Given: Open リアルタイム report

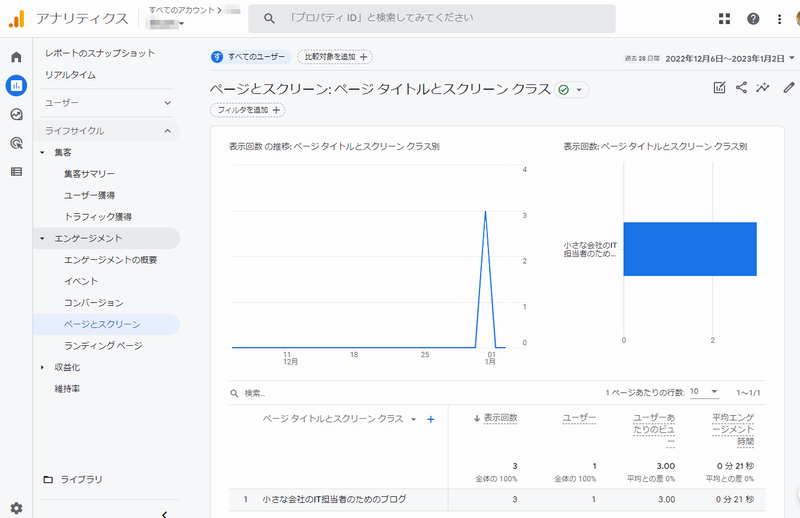Looking at the screenshot, I should coord(70,75).
